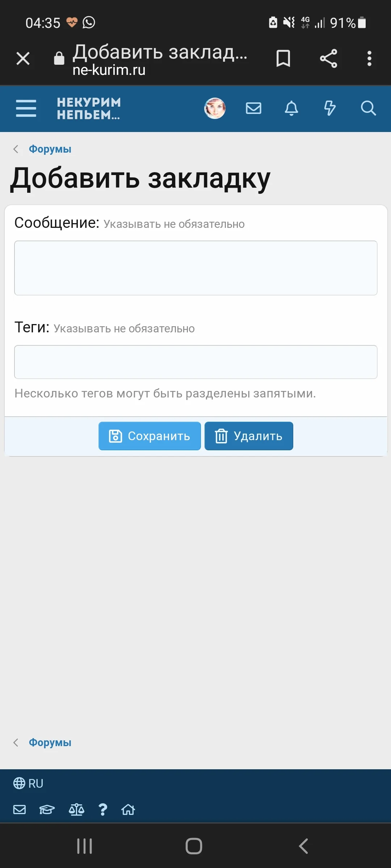Open private messages envelope in header
This screenshot has height=868, width=391.
tap(253, 108)
